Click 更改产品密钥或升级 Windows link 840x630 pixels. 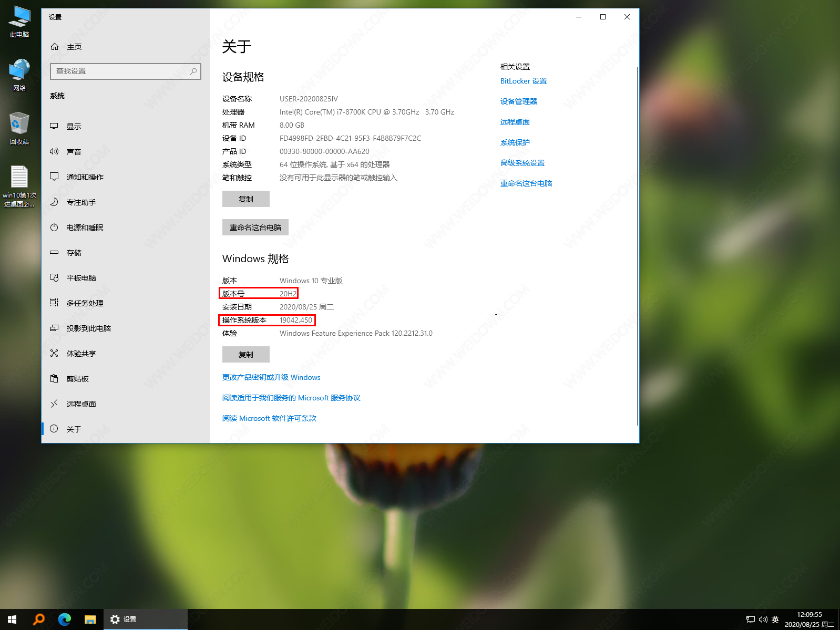pos(271,377)
